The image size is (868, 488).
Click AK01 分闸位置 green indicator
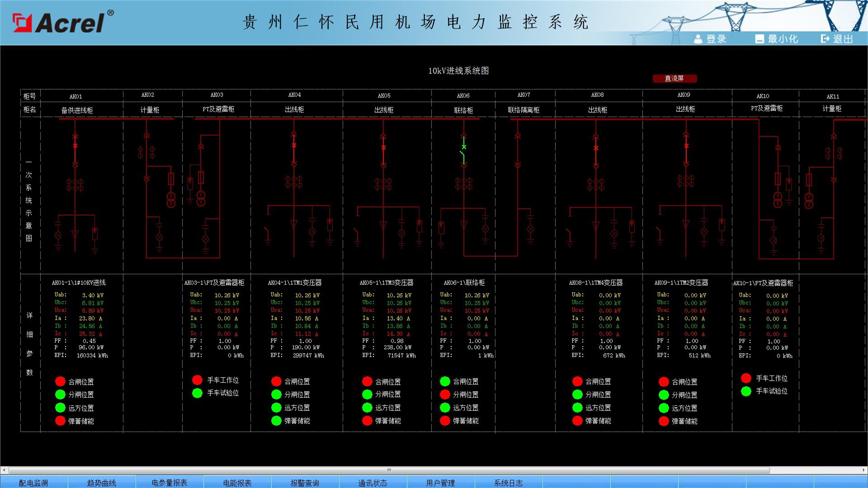tap(60, 394)
